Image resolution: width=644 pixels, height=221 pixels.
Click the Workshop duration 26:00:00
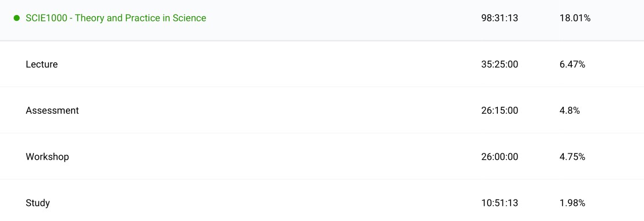(x=500, y=157)
